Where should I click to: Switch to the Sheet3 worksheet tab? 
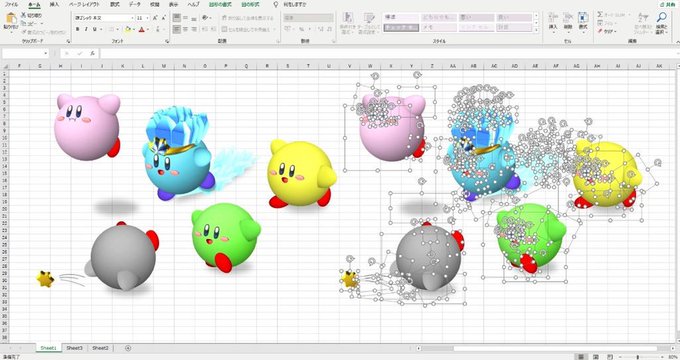point(75,348)
